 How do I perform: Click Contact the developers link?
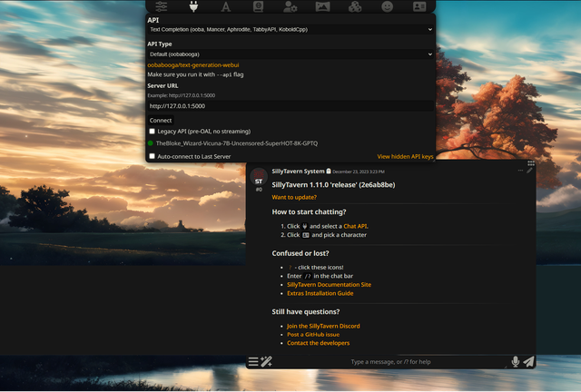pos(318,343)
